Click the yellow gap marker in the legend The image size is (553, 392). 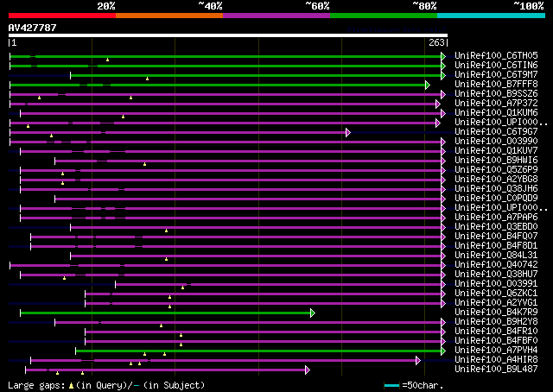point(79,385)
